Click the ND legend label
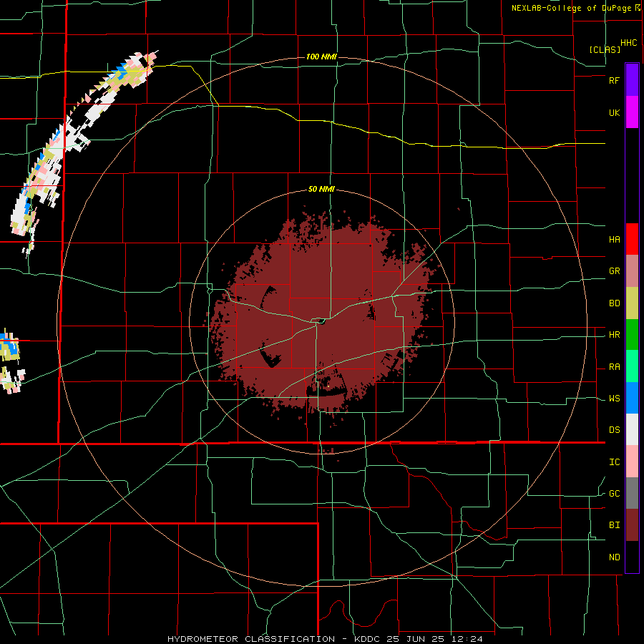Image resolution: width=644 pixels, height=644 pixels. [x=614, y=557]
